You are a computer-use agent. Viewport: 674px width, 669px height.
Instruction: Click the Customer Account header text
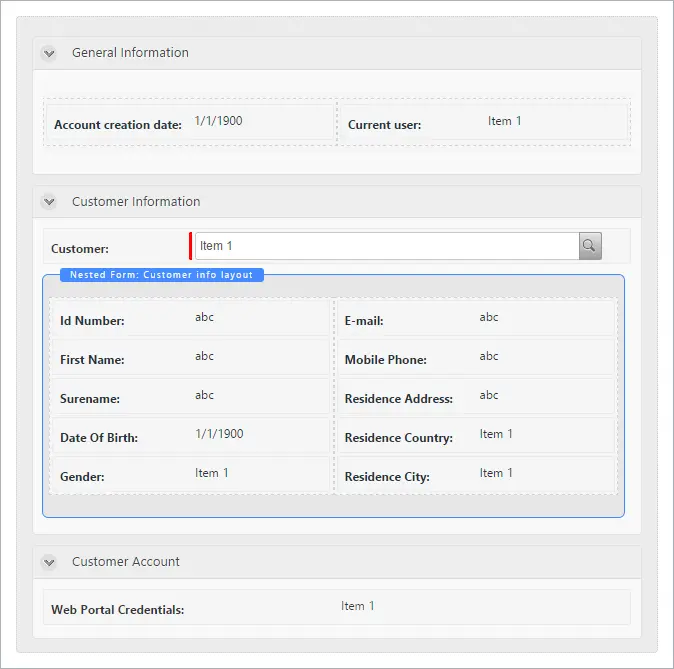126,562
